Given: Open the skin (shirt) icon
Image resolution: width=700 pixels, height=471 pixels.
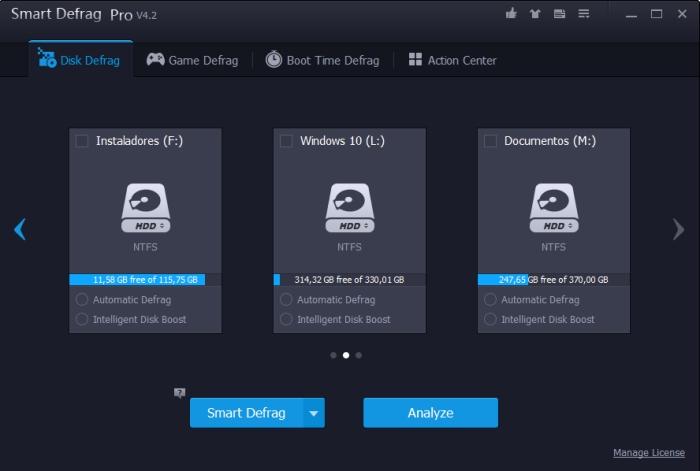Looking at the screenshot, I should 536,14.
